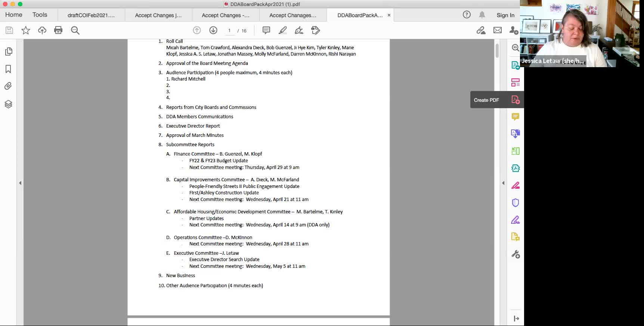644x326 pixels.
Task: Go to next page arrow
Action: [x=213, y=30]
